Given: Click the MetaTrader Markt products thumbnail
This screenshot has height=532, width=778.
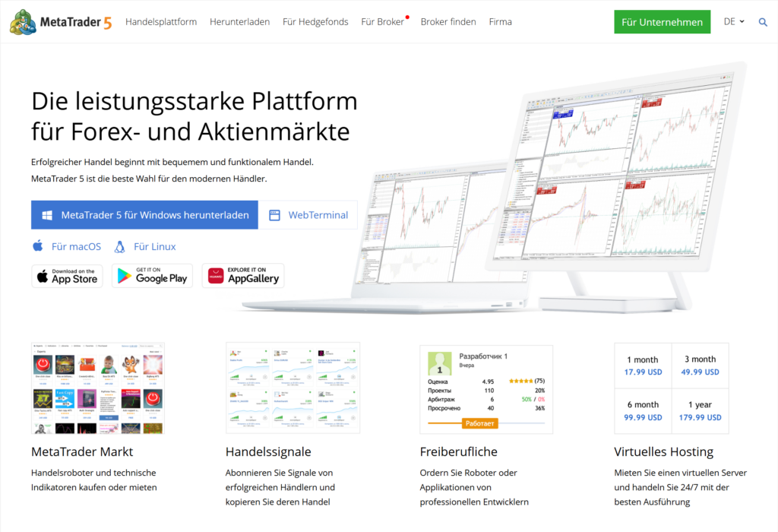Looking at the screenshot, I should (x=98, y=388).
